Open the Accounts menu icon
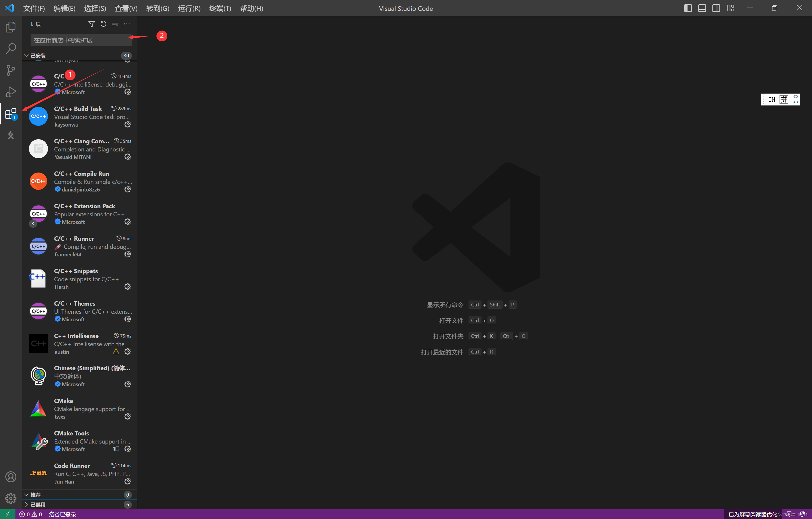 point(11,477)
